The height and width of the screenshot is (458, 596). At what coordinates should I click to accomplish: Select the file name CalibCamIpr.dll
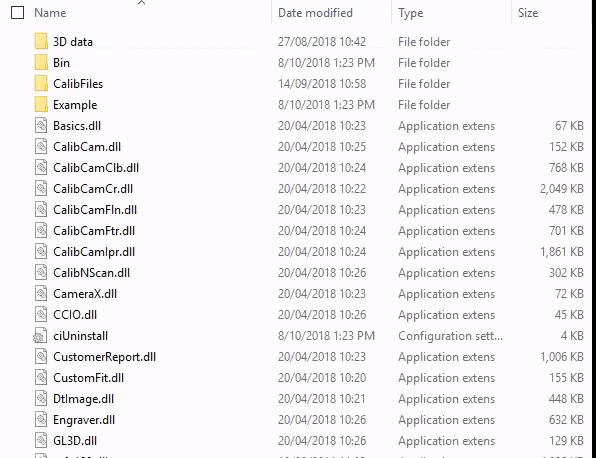point(94,252)
